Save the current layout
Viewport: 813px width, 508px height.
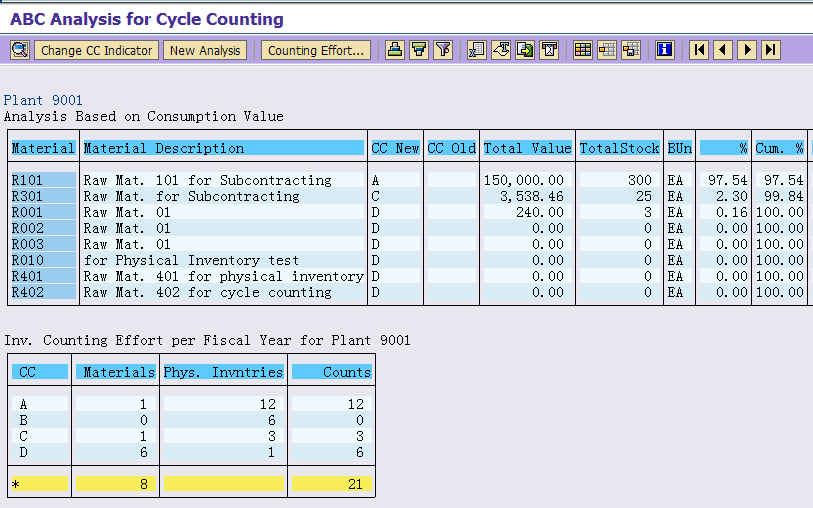click(631, 50)
